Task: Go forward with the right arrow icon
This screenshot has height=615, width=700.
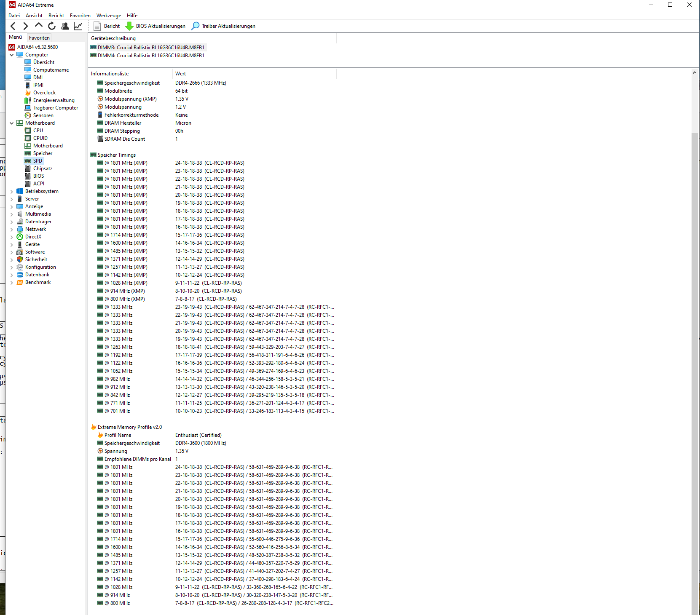Action: [26, 26]
